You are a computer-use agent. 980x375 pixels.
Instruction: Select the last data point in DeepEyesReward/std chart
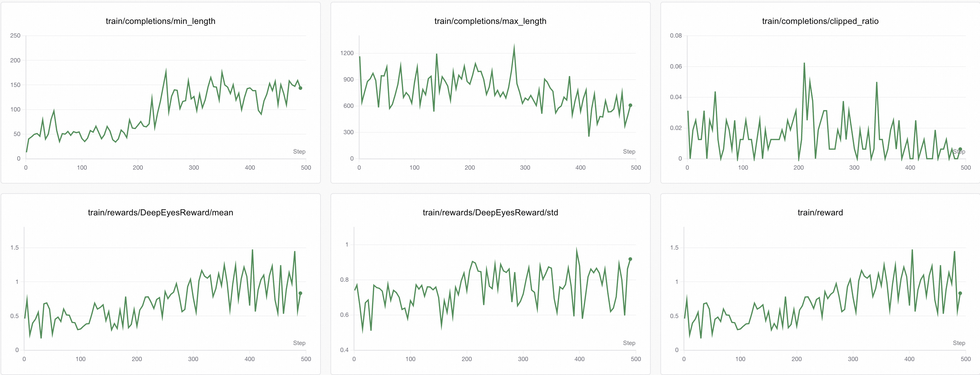point(630,259)
